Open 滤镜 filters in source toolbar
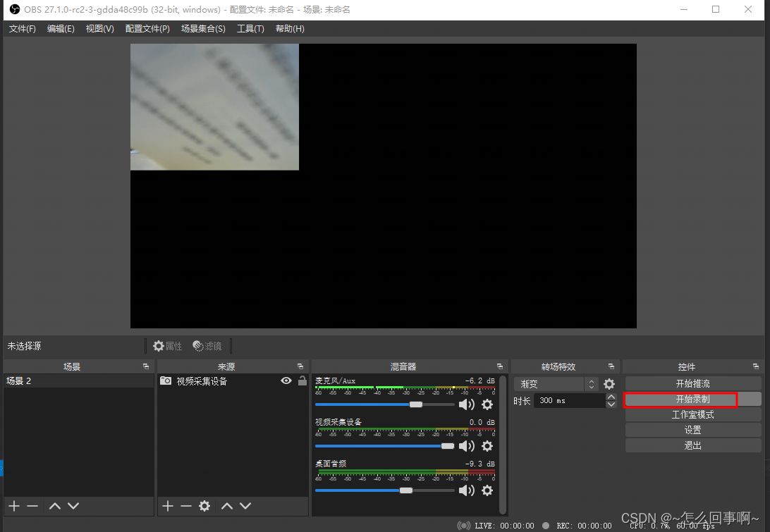This screenshot has width=770, height=532. point(207,346)
